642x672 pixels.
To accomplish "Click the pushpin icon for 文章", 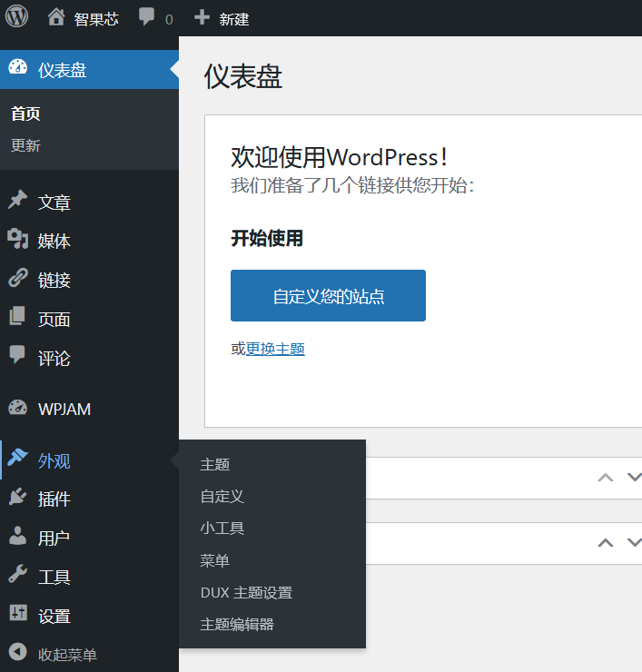I will tap(17, 200).
